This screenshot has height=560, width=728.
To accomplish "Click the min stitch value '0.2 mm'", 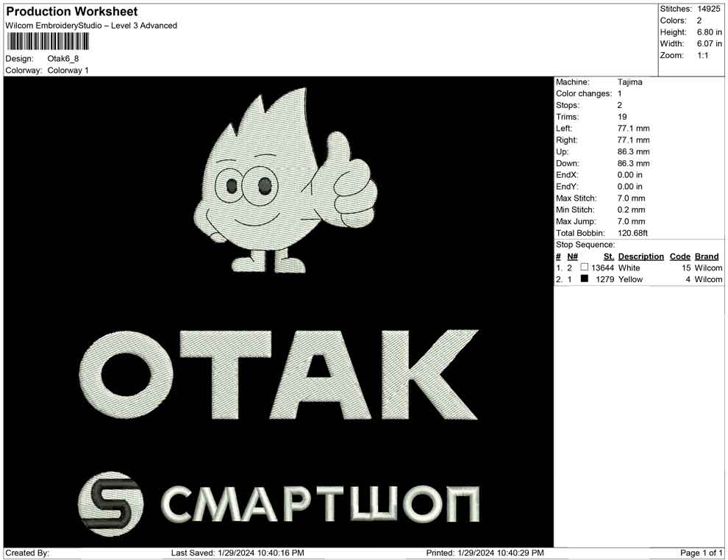I will tap(632, 209).
